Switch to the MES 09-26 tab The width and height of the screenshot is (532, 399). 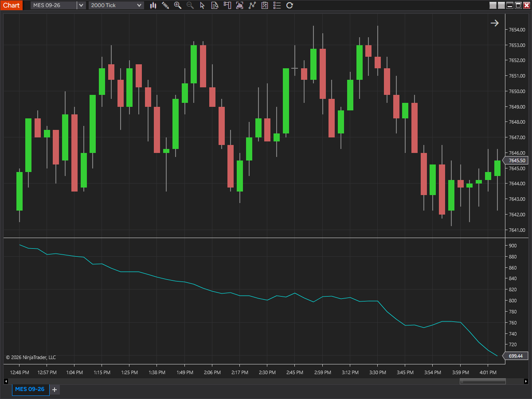[x=30, y=389]
